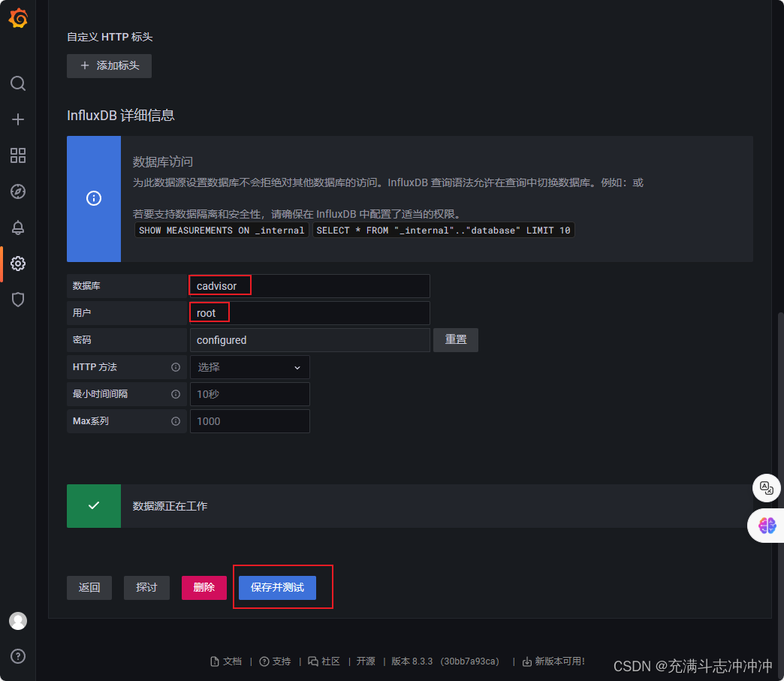Select the Explore compass icon
784x681 pixels.
pos(18,191)
